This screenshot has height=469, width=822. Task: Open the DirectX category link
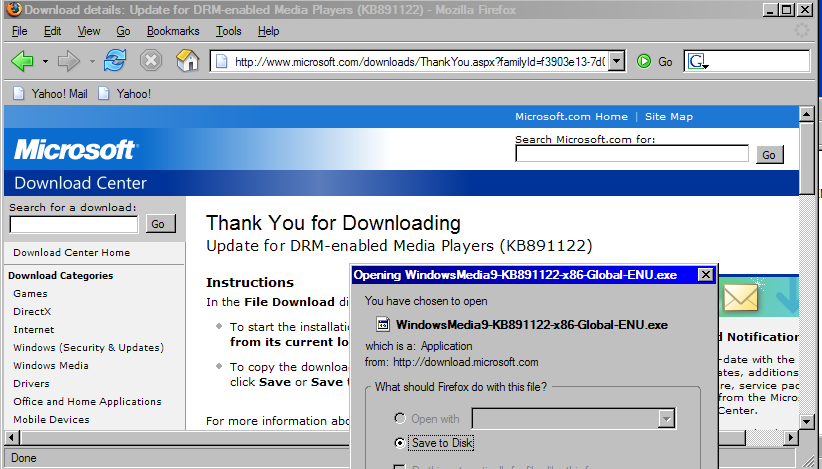[x=32, y=311]
